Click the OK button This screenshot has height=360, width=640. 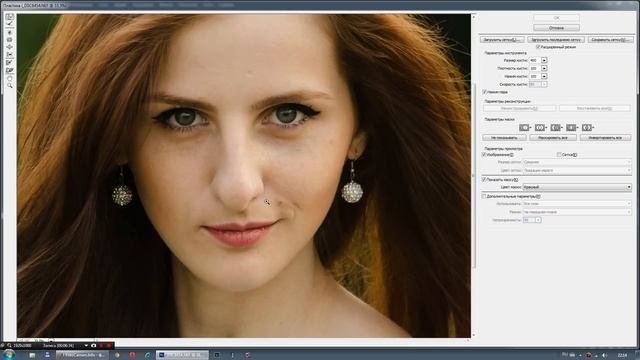pyautogui.click(x=556, y=18)
